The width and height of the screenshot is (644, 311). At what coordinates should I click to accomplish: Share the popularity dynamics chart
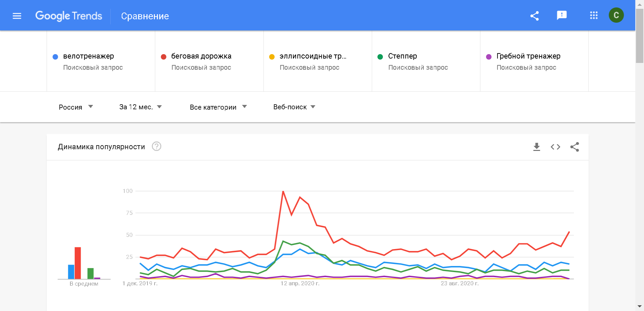[x=575, y=147]
